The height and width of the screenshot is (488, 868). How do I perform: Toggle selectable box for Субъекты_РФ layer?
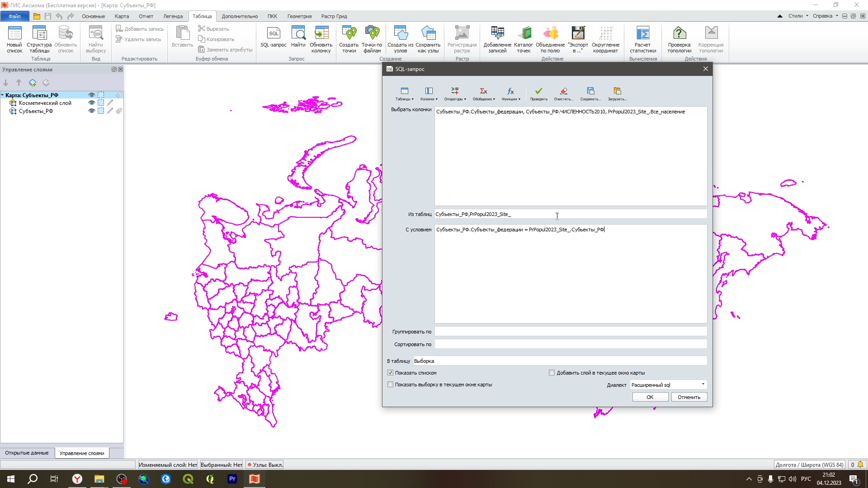click(101, 111)
